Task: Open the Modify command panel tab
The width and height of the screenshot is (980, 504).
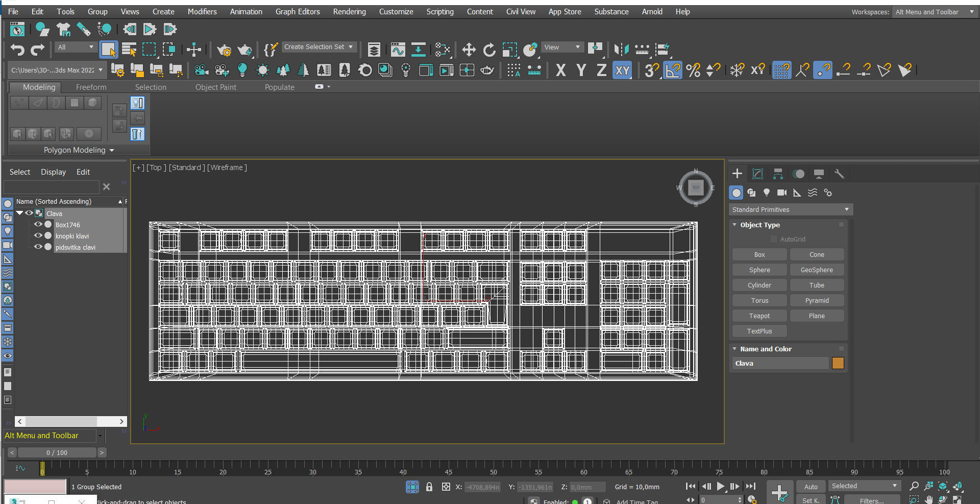Action: pyautogui.click(x=757, y=174)
